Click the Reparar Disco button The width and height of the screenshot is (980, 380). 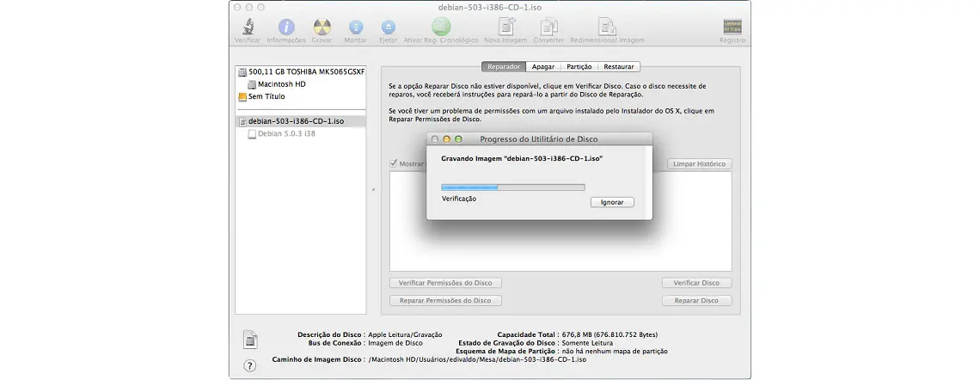[x=696, y=301]
